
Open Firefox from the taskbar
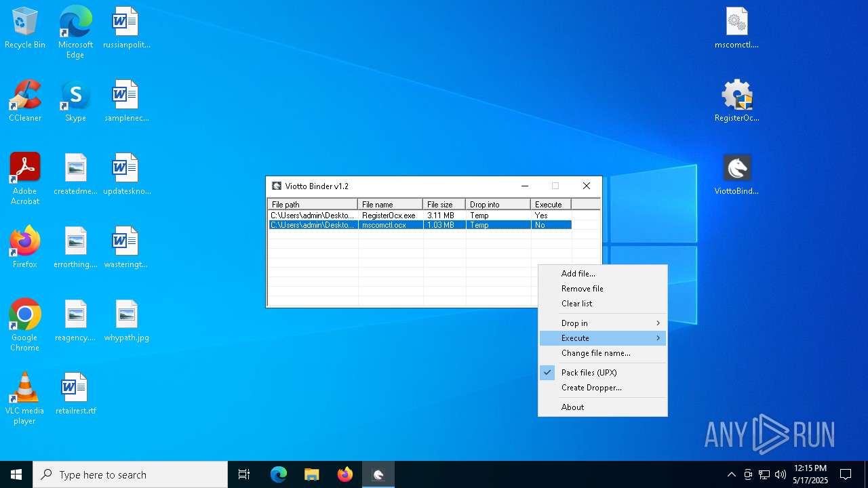[345, 474]
